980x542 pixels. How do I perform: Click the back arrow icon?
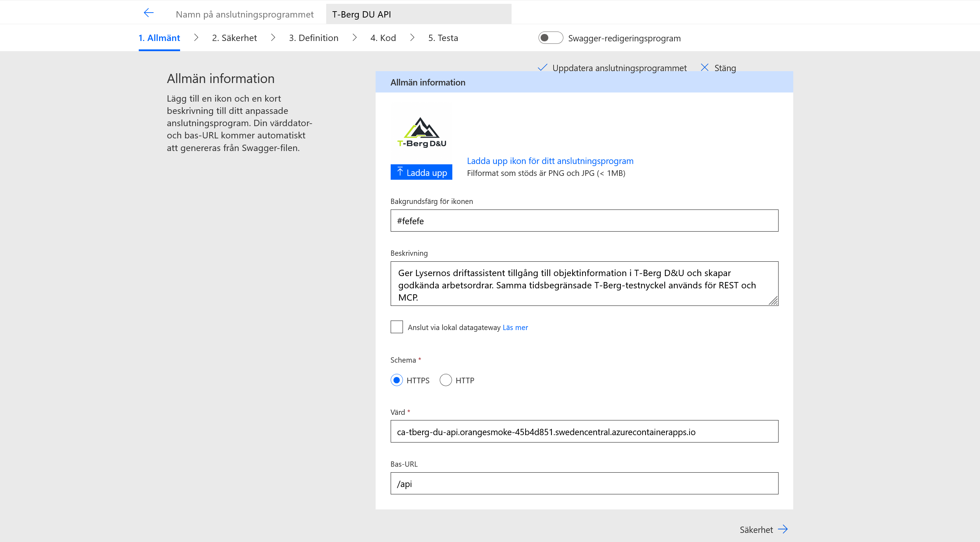[x=148, y=13]
